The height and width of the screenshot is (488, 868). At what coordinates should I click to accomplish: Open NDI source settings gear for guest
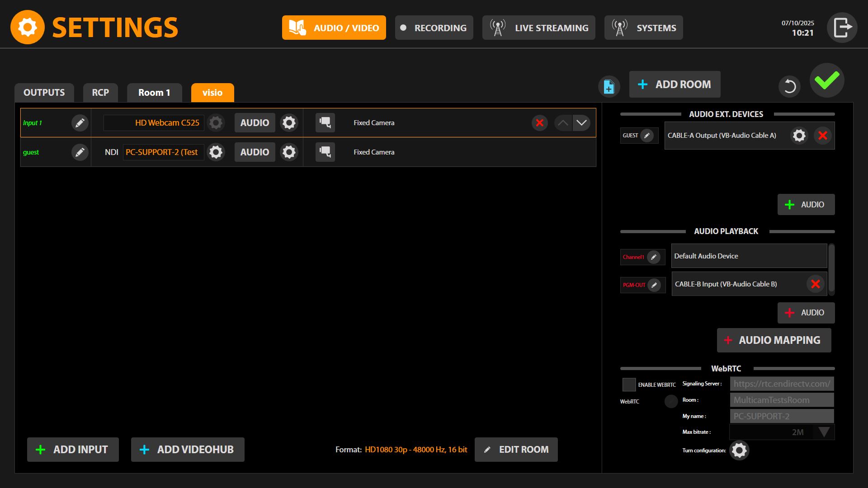[x=216, y=152]
